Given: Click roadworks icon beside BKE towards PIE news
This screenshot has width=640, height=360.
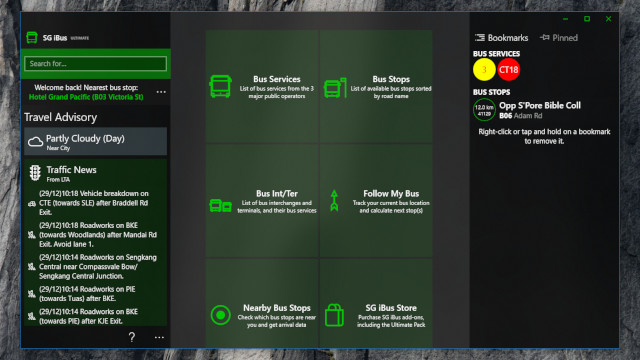Looking at the screenshot, I should pyautogui.click(x=31, y=316).
